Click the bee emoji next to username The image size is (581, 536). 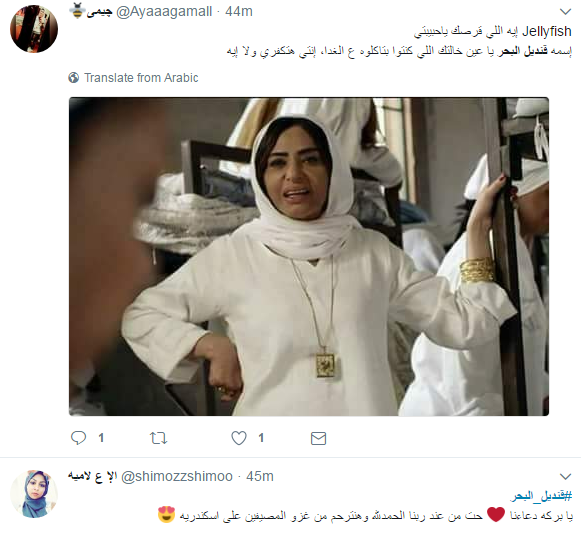tap(77, 11)
